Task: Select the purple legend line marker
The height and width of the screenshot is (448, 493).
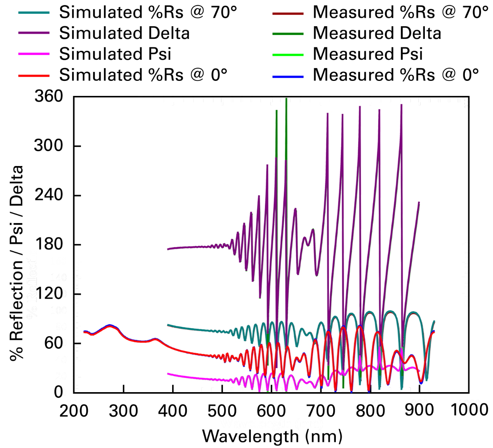Action: [x=34, y=34]
